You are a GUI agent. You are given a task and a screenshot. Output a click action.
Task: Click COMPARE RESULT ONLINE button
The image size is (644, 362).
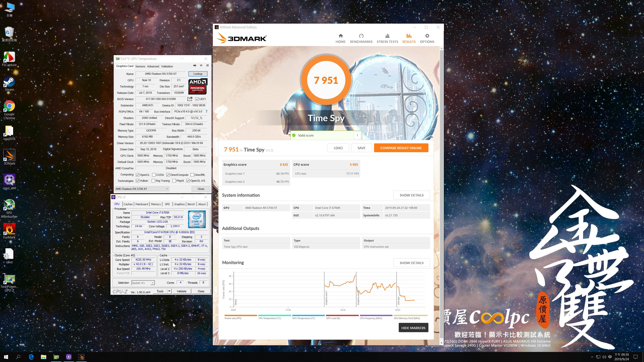pos(401,148)
